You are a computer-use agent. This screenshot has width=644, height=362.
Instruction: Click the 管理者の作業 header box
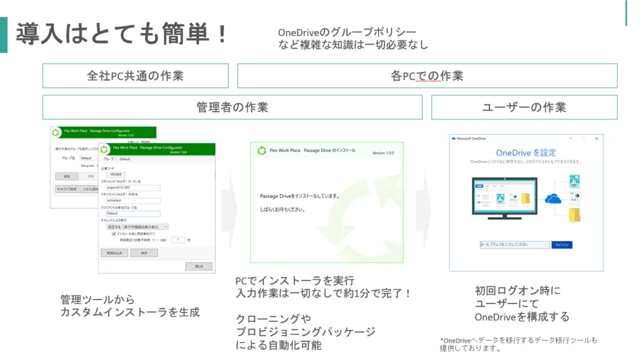[x=232, y=107]
